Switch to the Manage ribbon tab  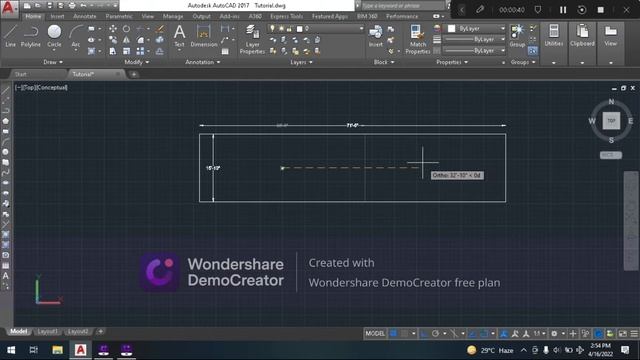173,16
